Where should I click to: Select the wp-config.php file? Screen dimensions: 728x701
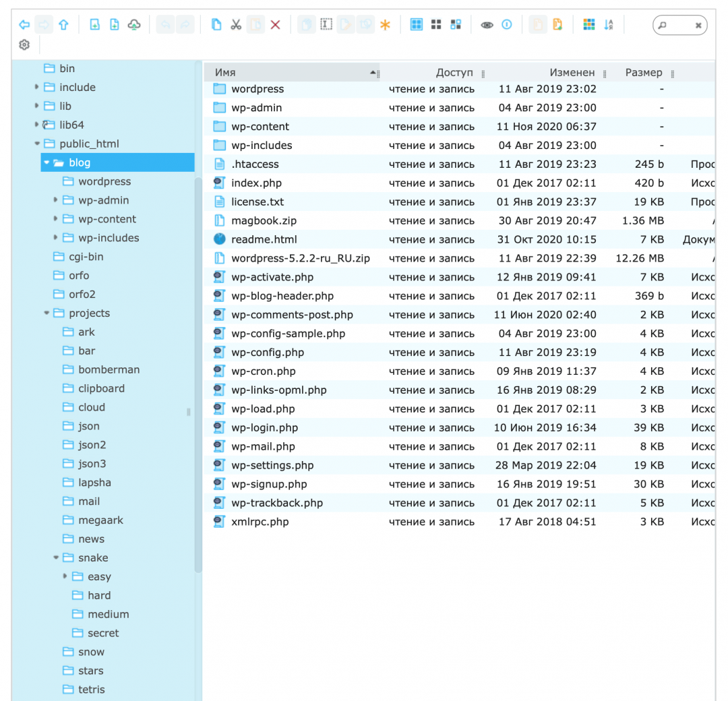[267, 353]
